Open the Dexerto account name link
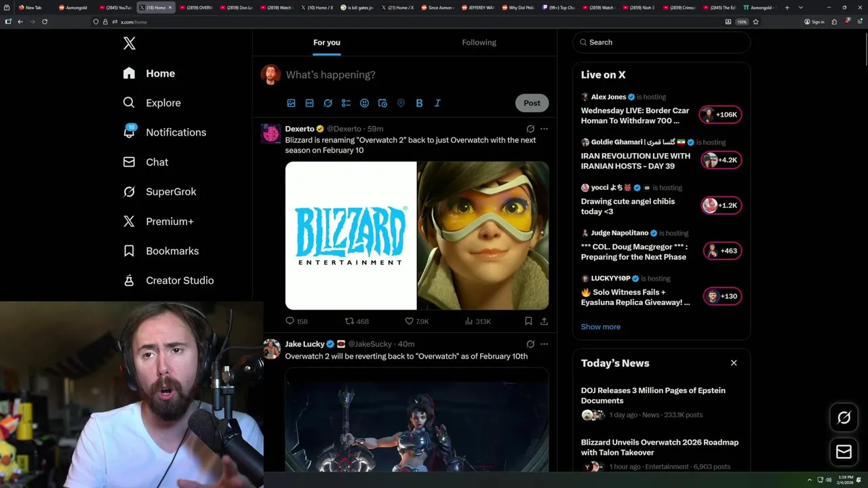The image size is (868, 488). coord(300,129)
